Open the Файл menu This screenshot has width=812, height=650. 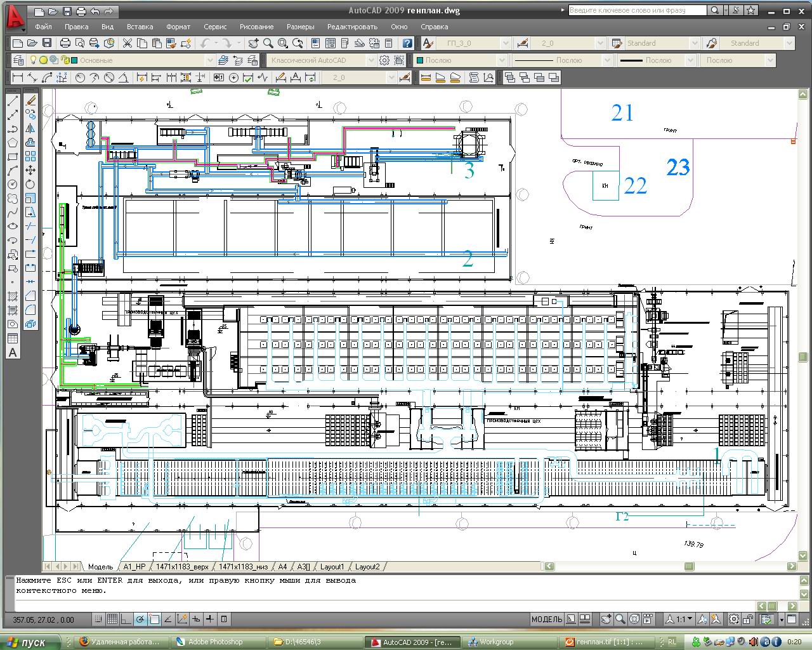point(44,27)
